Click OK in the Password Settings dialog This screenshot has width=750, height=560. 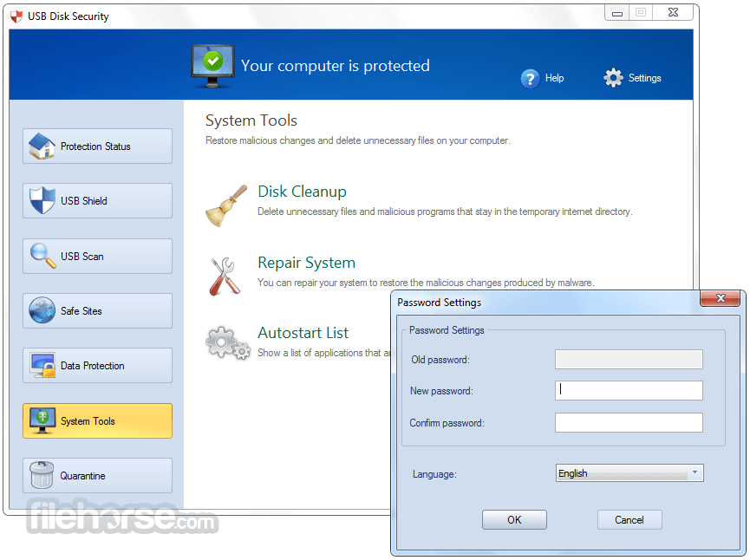tap(514, 520)
